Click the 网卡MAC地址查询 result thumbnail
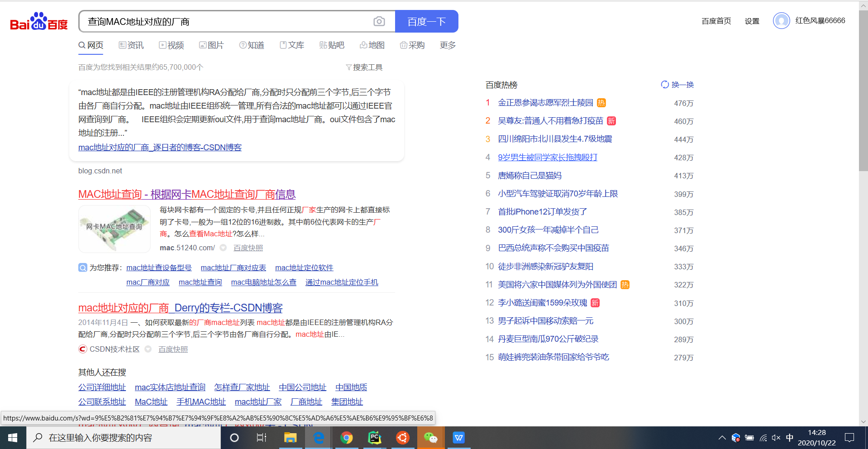This screenshot has width=868, height=449. click(x=114, y=229)
